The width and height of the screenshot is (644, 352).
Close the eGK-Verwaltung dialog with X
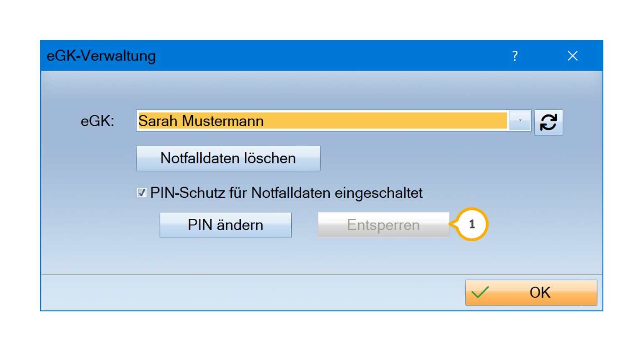coord(572,56)
